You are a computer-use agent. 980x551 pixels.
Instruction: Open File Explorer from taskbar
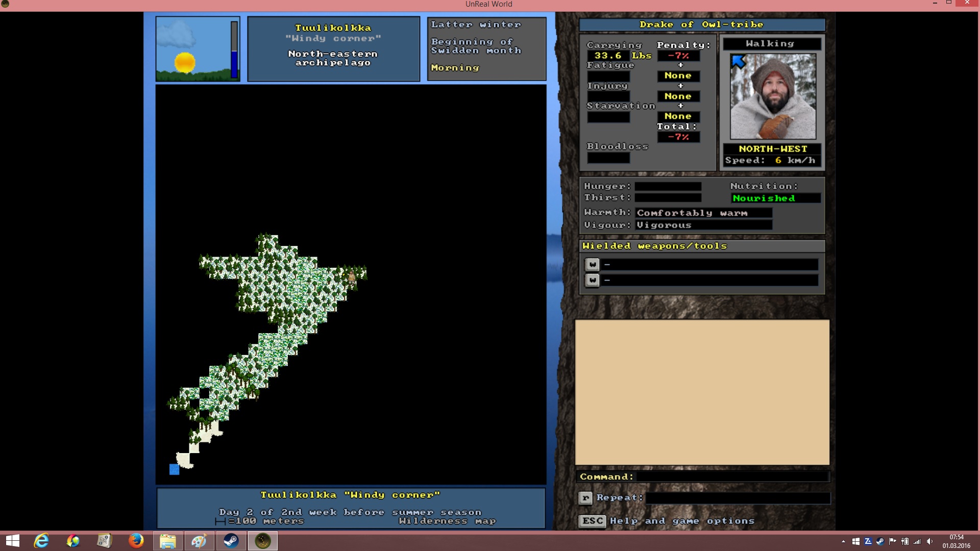pos(167,541)
